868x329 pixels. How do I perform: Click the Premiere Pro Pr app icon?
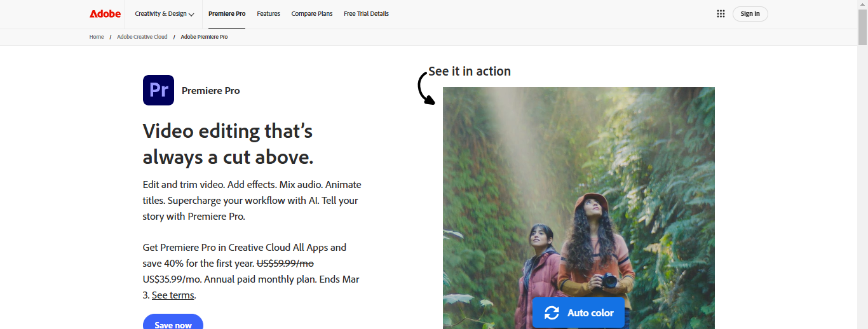(x=158, y=90)
